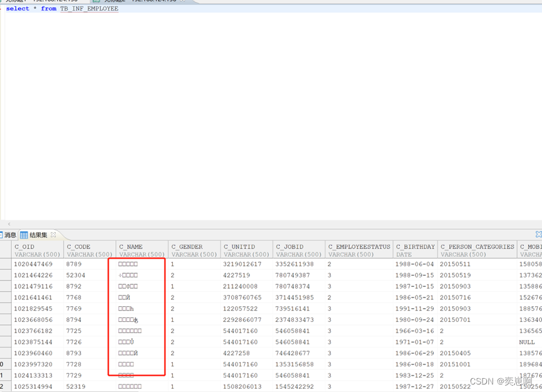The width and height of the screenshot is (542, 392).
Task: Click the maximize icon at the panel's top right corner
Action: coord(539,234)
